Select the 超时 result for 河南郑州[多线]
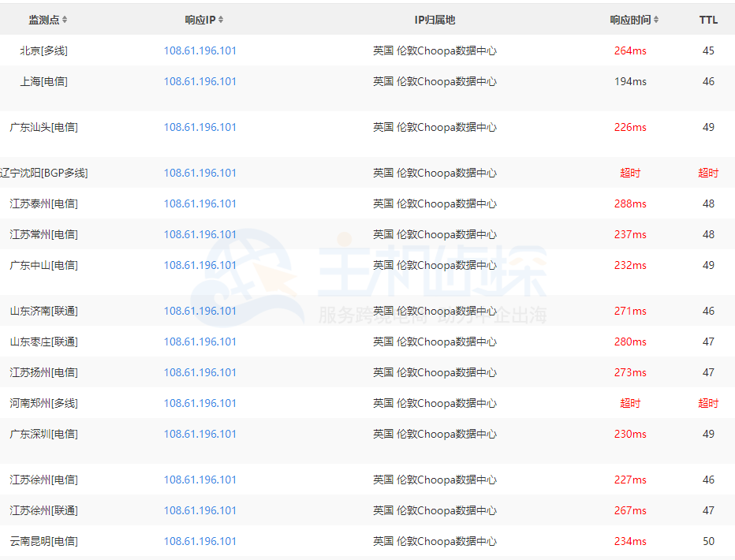Image resolution: width=735 pixels, height=560 pixels. coord(631,403)
